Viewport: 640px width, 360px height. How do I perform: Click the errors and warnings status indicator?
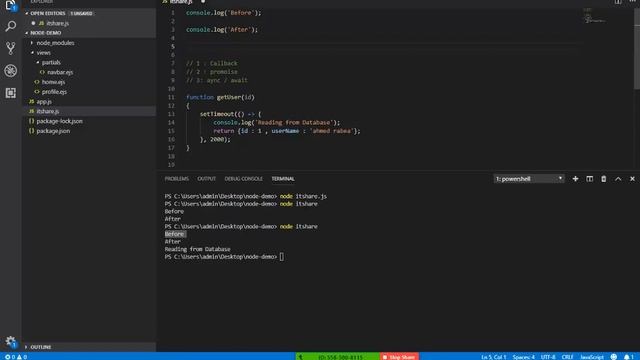16,357
